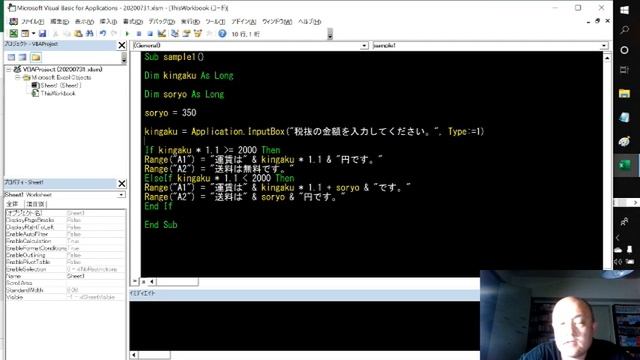Open the アドイン menu

tap(244, 22)
